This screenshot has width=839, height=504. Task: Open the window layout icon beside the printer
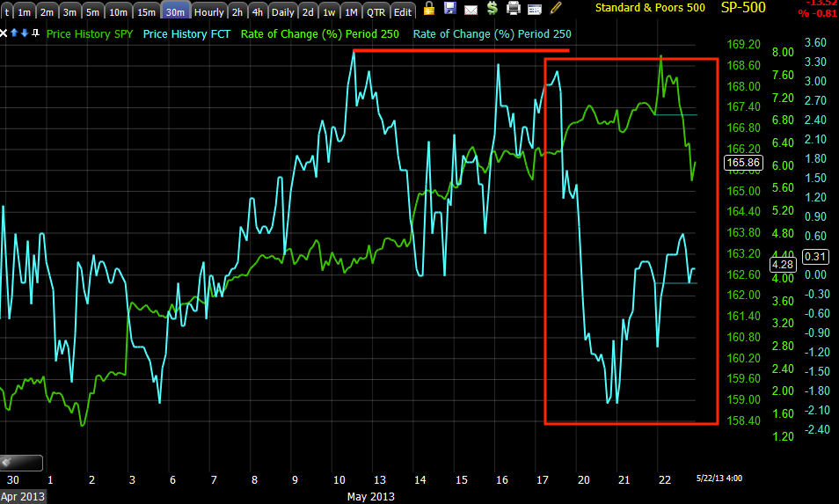point(535,10)
